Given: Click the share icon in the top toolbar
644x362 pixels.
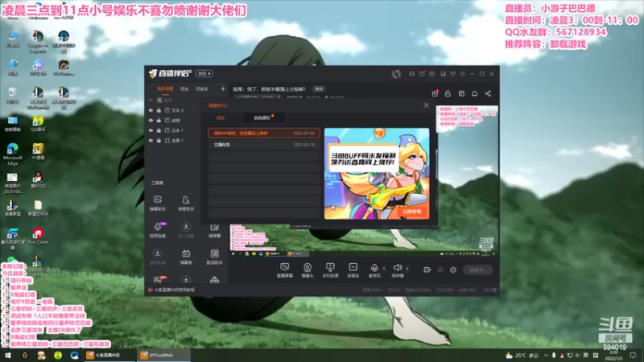Looking at the screenshot, I should click(x=488, y=93).
